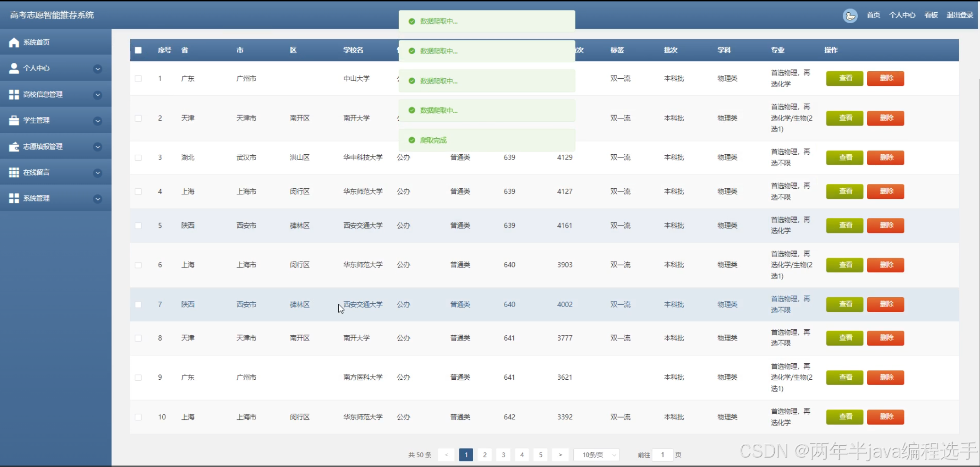This screenshot has width=980, height=467.
Task: Click 删除 for row 6 华东师范大学
Action: click(x=886, y=265)
